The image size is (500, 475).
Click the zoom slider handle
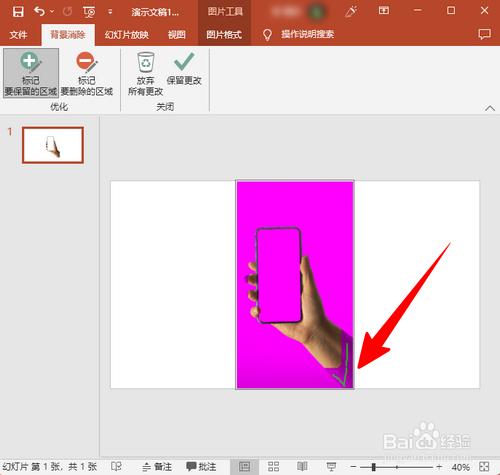coord(374,467)
